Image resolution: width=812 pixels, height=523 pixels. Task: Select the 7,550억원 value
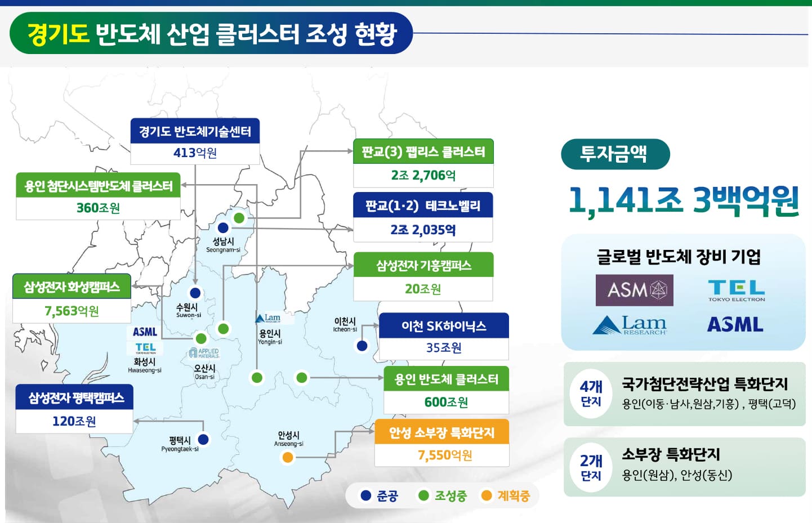pyautogui.click(x=445, y=455)
